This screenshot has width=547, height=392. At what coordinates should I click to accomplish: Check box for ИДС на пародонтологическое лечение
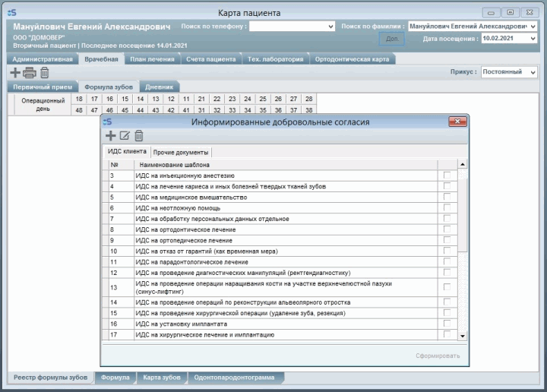pyautogui.click(x=447, y=261)
